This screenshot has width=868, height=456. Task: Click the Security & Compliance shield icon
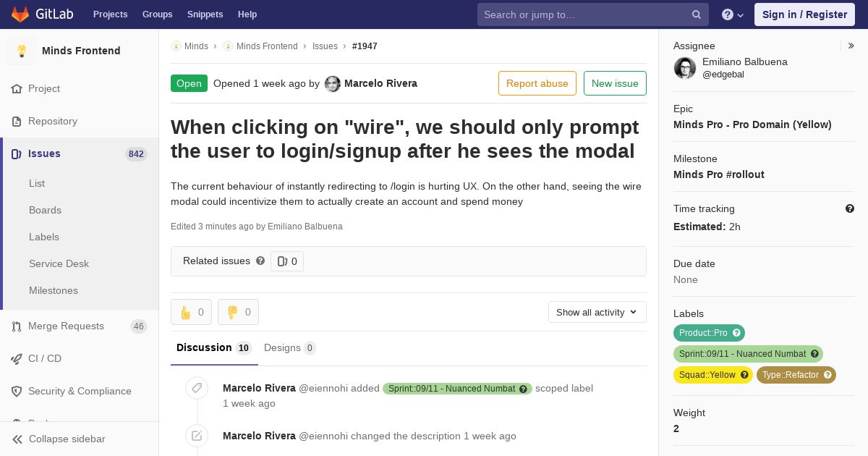17,391
